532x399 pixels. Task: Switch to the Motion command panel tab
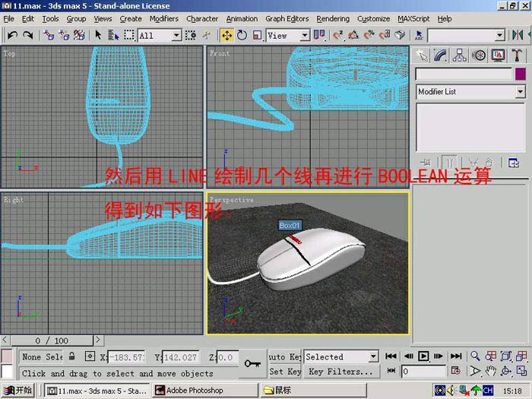479,55
